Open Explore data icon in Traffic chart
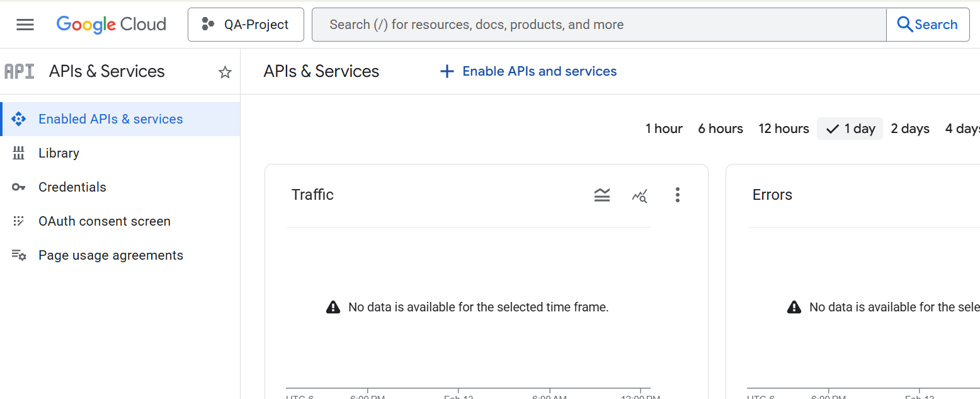Screen dimensions: 980x399 pyautogui.click(x=639, y=195)
